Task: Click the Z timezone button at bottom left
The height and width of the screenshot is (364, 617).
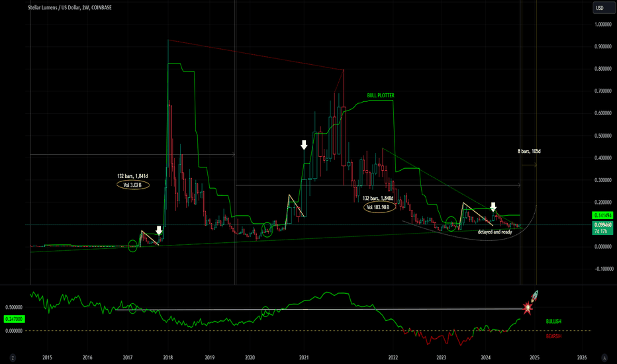Action: [13, 357]
